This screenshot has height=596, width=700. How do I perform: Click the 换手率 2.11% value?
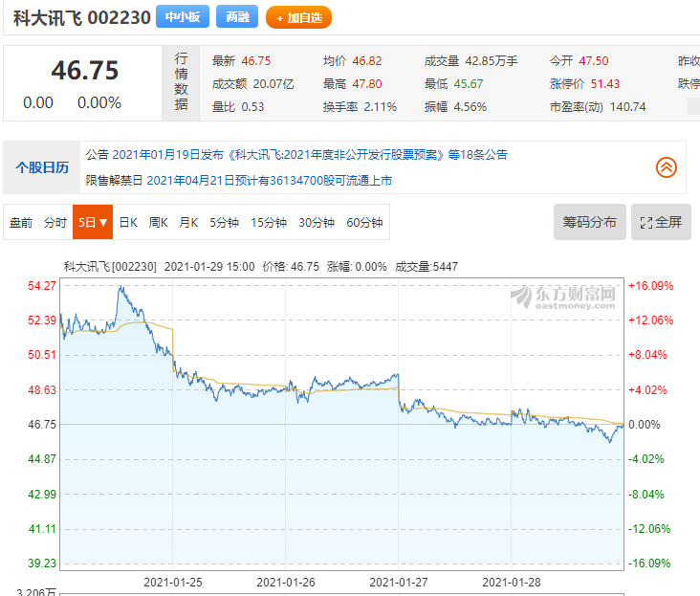click(x=380, y=107)
